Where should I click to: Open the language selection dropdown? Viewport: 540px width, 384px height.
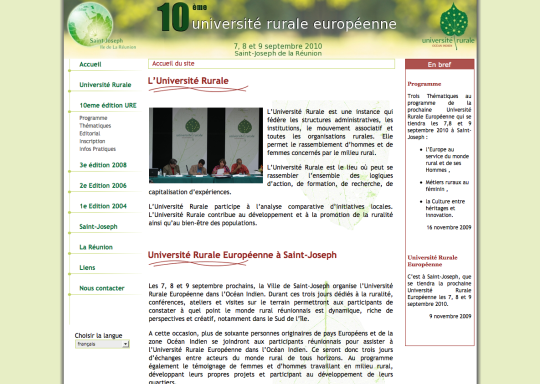pyautogui.click(x=102, y=344)
